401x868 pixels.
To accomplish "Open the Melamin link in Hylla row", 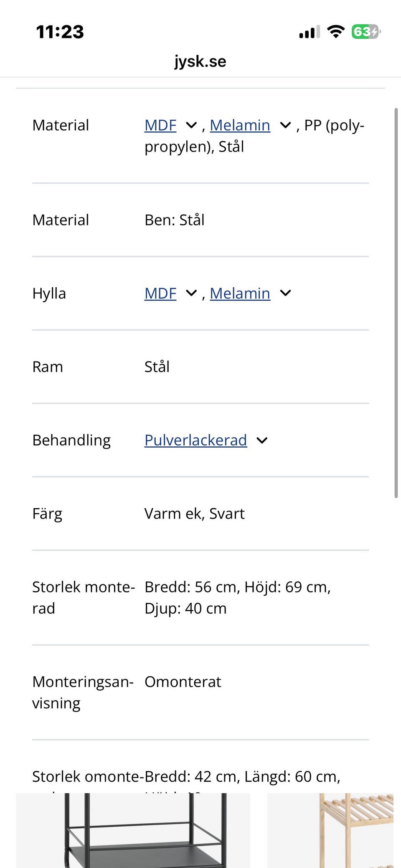I will pyautogui.click(x=240, y=293).
